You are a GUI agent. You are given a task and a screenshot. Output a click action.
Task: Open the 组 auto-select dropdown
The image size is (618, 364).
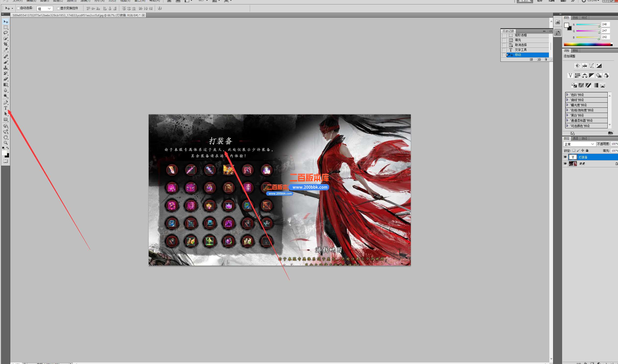pyautogui.click(x=45, y=9)
